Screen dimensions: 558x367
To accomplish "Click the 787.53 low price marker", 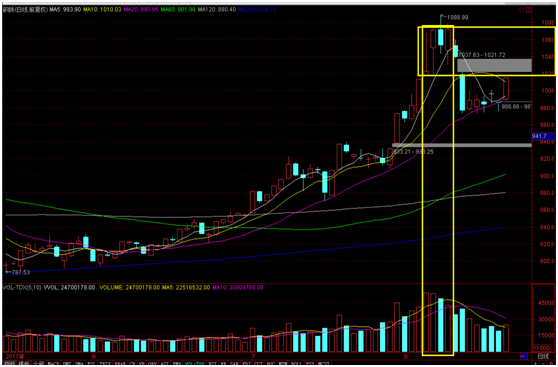I will pos(17,272).
